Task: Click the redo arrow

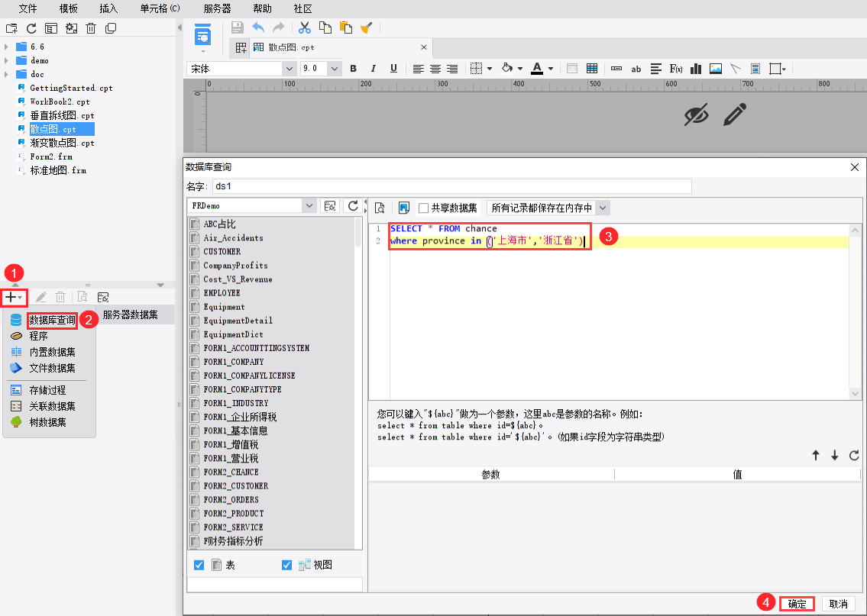Action: (279, 27)
